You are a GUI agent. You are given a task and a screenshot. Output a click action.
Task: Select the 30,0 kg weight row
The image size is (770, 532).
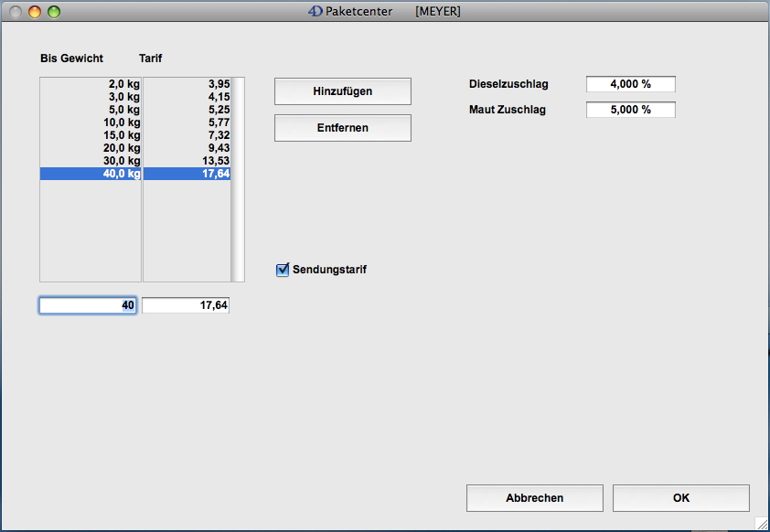coord(91,161)
